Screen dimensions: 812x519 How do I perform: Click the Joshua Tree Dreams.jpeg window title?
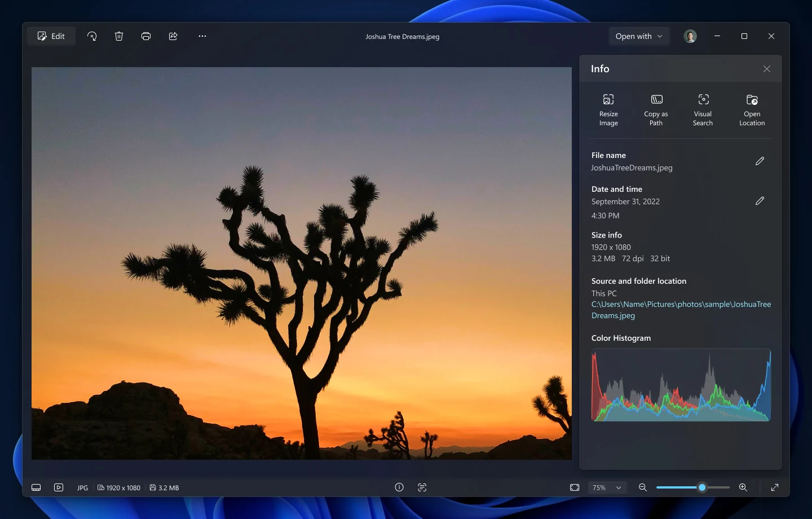(x=403, y=37)
